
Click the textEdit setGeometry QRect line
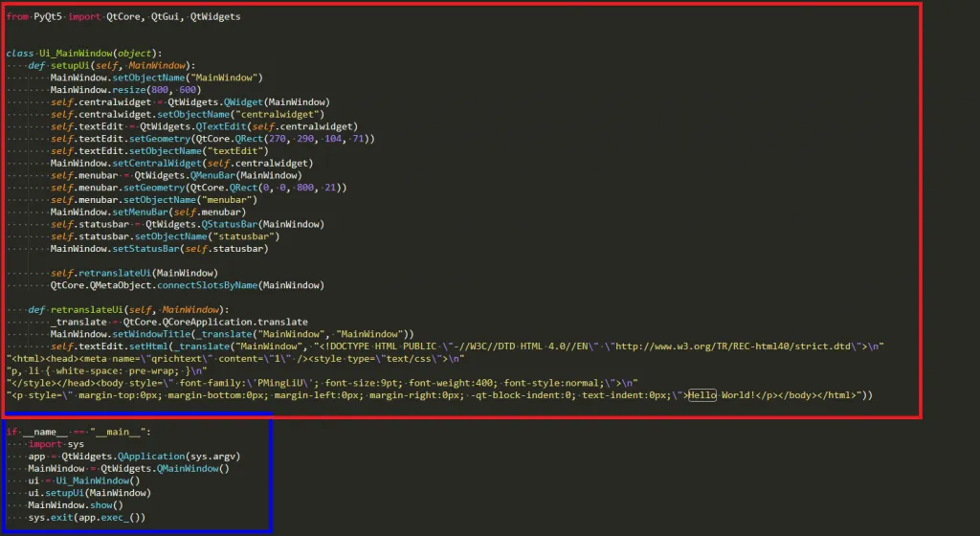pyautogui.click(x=212, y=139)
